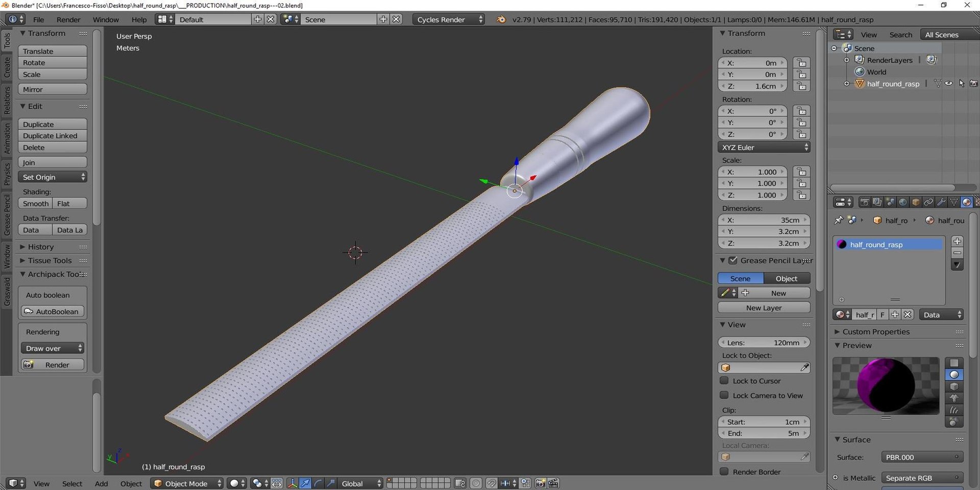Open the Global orientation dropdown
The width and height of the screenshot is (980, 490).
coord(360,483)
